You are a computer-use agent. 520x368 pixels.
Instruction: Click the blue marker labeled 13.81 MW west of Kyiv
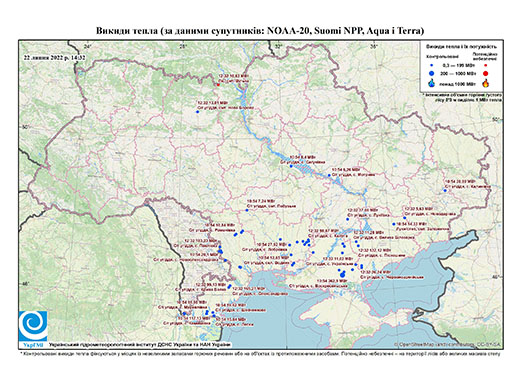[x=197, y=112]
